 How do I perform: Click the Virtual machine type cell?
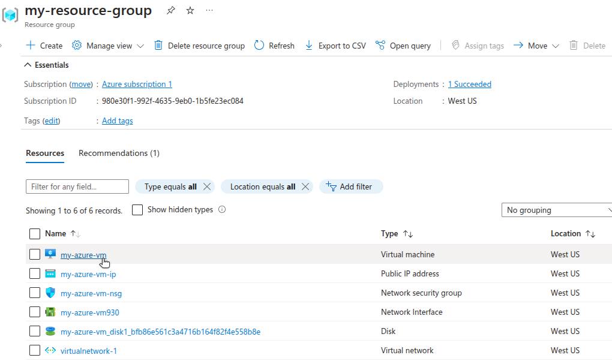407,254
